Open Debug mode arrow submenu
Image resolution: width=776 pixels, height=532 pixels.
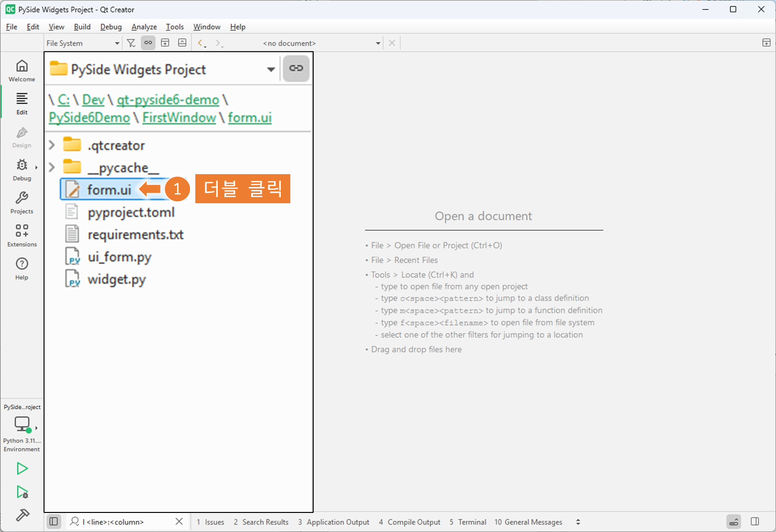pyautogui.click(x=36, y=167)
